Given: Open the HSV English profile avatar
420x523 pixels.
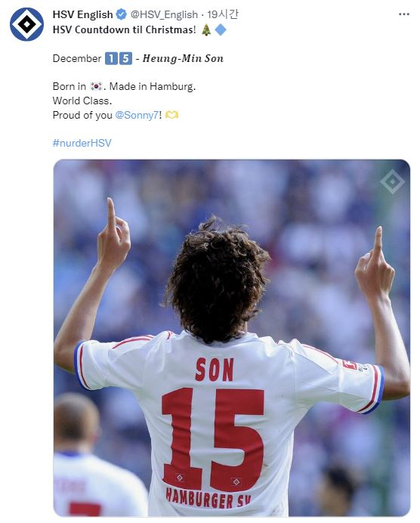Looking at the screenshot, I should (26, 24).
